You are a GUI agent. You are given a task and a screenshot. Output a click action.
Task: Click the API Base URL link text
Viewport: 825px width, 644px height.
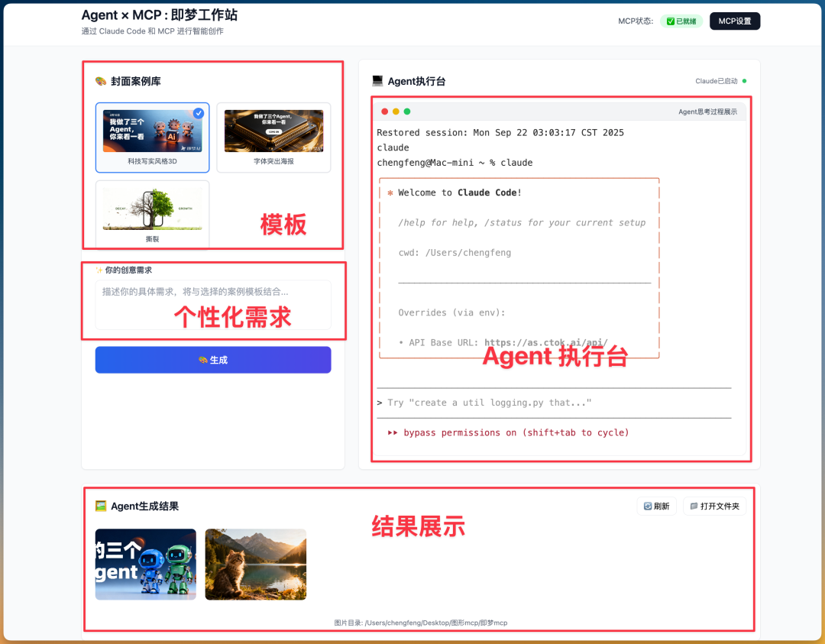point(545,342)
